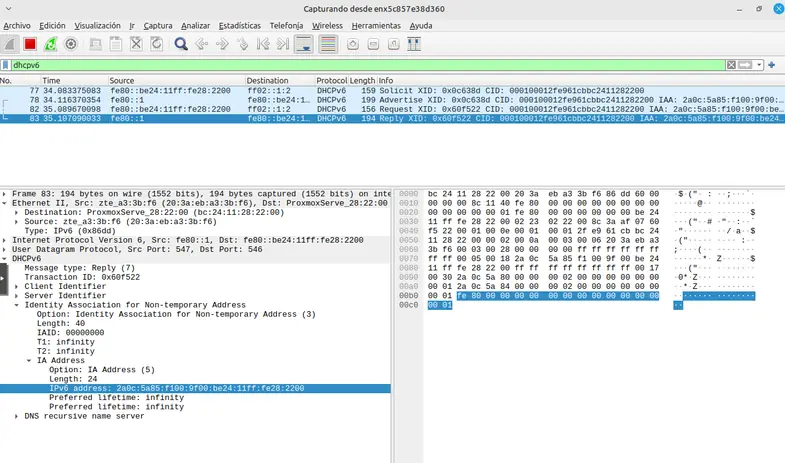Open the Ayuda menu
Image resolution: width=785 pixels, height=463 pixels.
421,26
